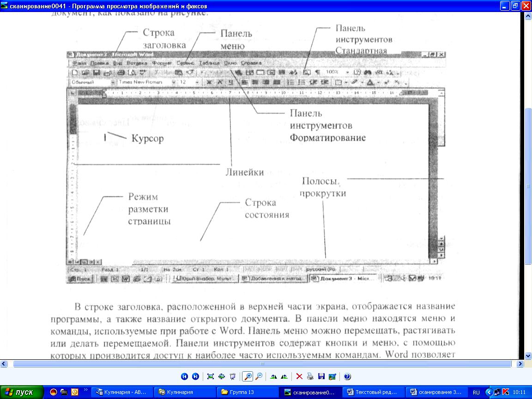Click the vertical scrollbar thumb
532x399 pixels.
528,186
